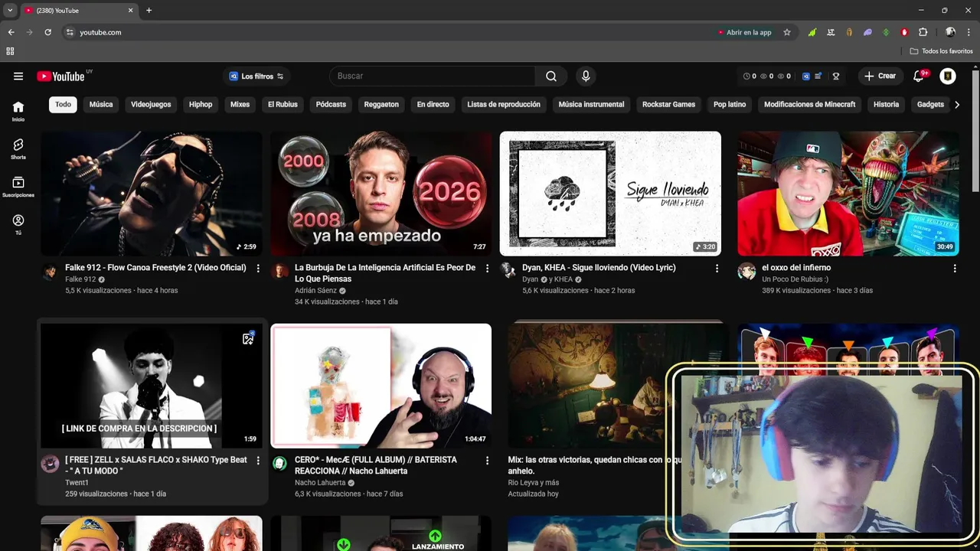Open the YouTube account avatar menu
This screenshot has height=551, width=980.
948,76
